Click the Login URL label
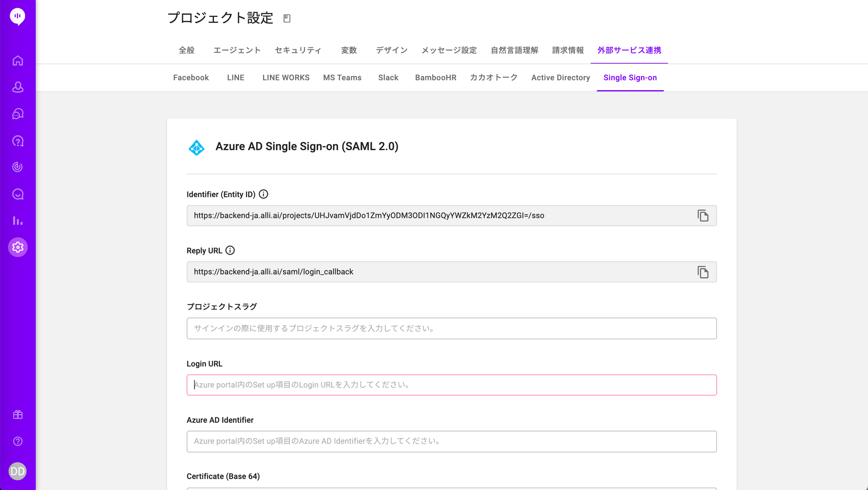 pos(204,364)
